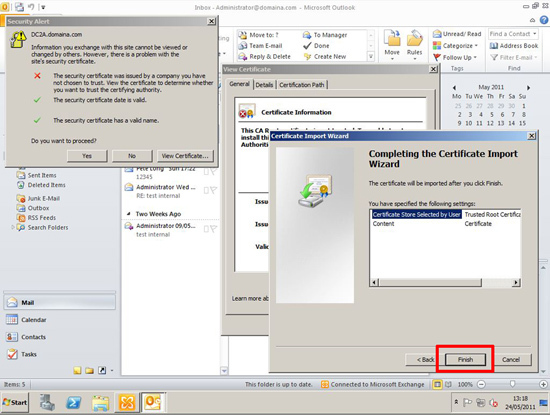This screenshot has width=550, height=415.
Task: Click Undo in quick access toolbar
Action: pos(31,7)
